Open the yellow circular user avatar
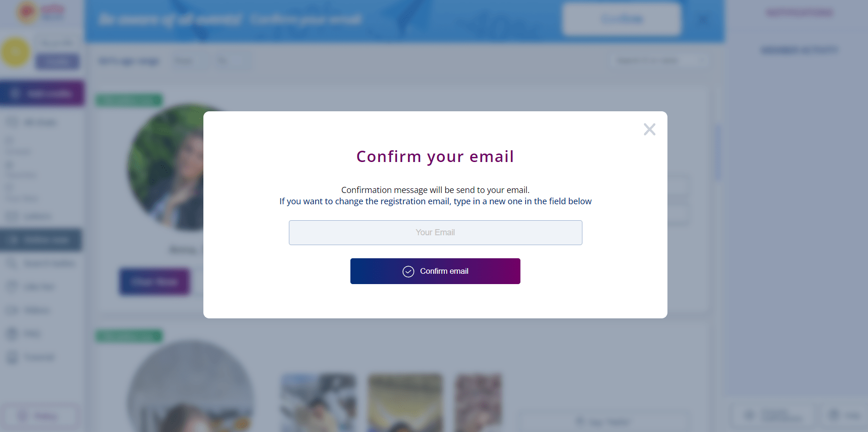868x432 pixels. [x=16, y=52]
